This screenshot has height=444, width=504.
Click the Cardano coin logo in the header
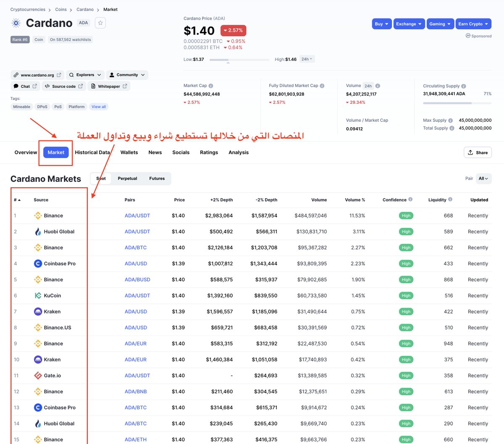tap(16, 23)
